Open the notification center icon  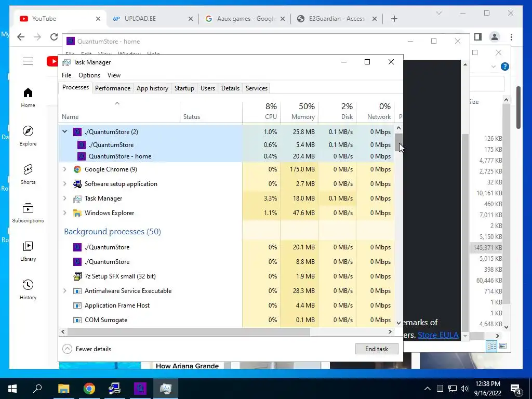click(x=516, y=389)
